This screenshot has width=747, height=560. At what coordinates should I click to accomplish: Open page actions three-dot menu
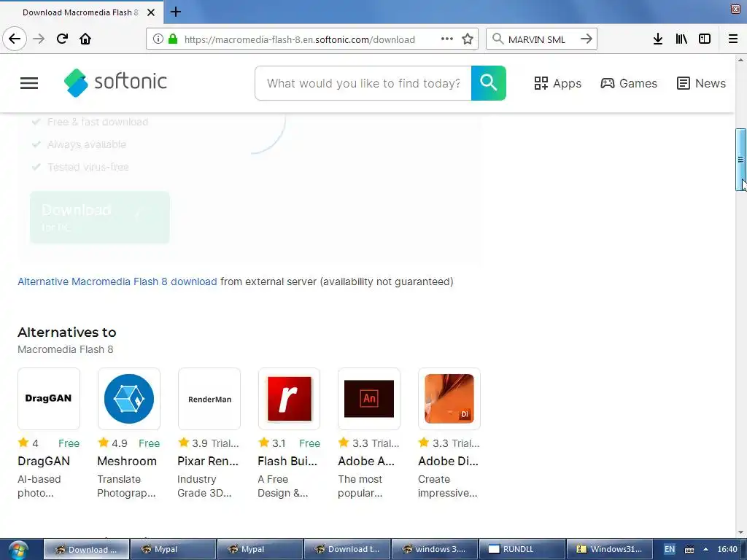[447, 39]
